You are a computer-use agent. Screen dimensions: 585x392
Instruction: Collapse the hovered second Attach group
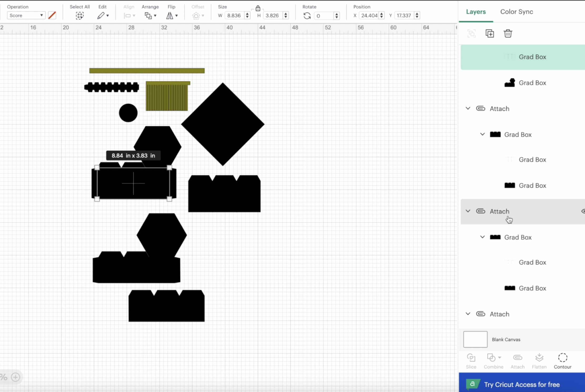[x=468, y=211]
